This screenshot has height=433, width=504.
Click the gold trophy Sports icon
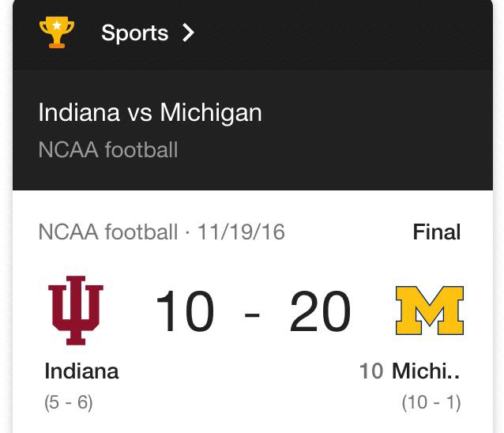click(x=57, y=32)
